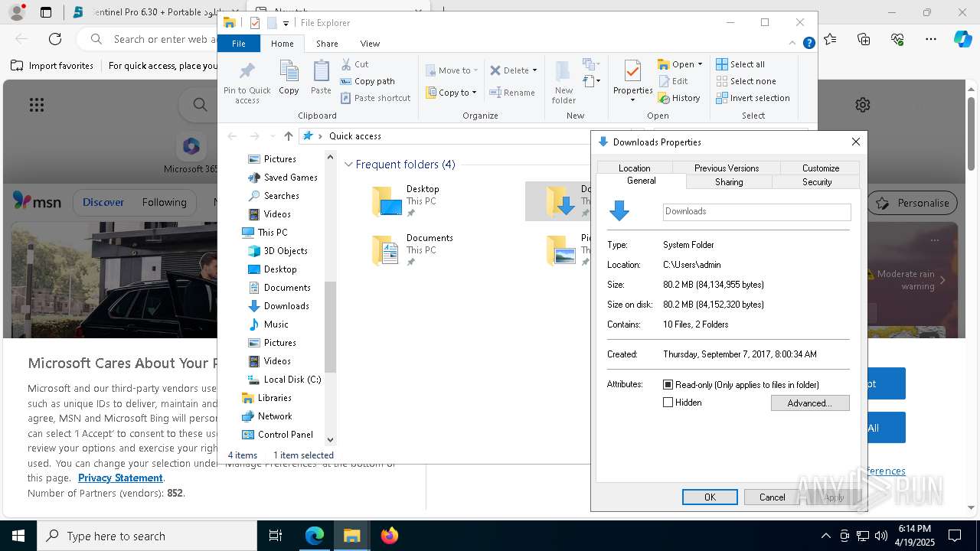The height and width of the screenshot is (551, 980).
Task: Click navigation pane scroll down arrow
Action: pos(330,439)
